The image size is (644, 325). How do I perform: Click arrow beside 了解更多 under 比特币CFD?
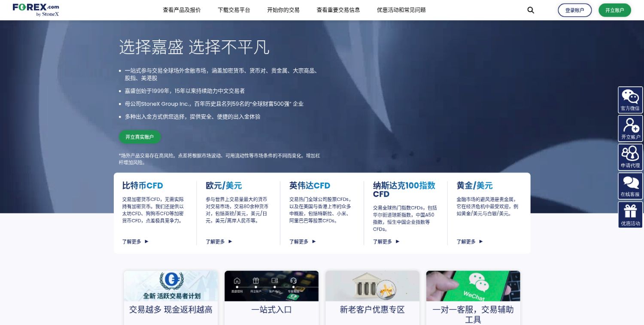click(x=146, y=241)
